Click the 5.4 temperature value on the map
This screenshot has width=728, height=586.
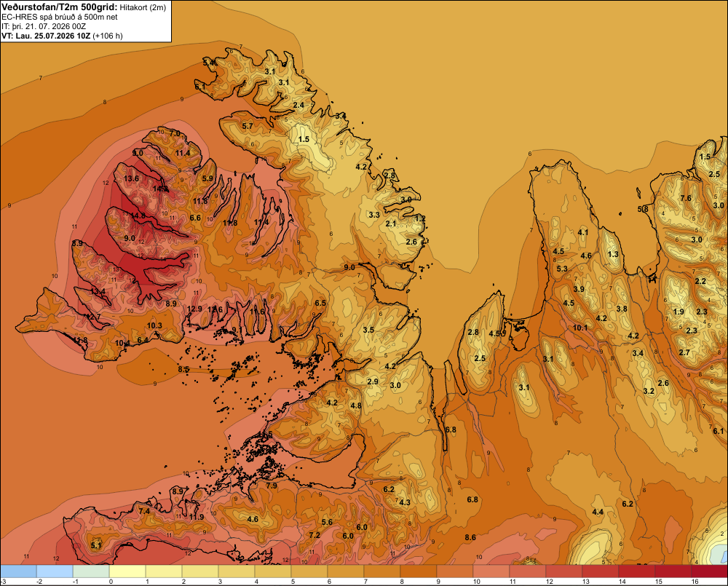click(x=209, y=62)
